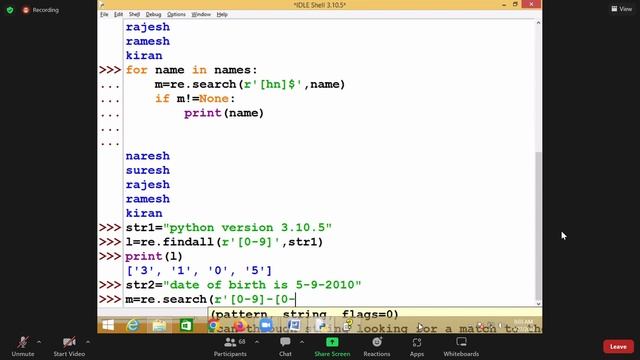Image resolution: width=640 pixels, height=360 pixels.
Task: Click the IDLE shell scrollbar down arrow
Action: pyautogui.click(x=538, y=303)
